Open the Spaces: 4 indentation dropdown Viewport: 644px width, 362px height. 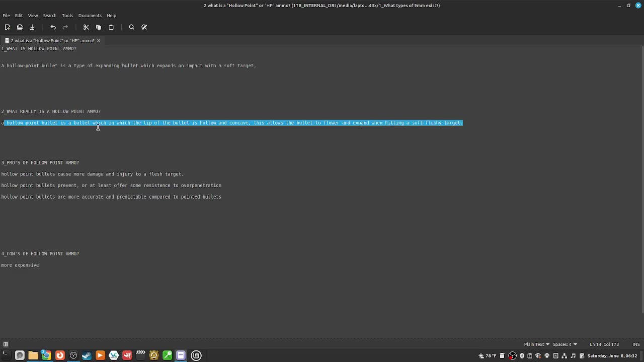pyautogui.click(x=565, y=344)
